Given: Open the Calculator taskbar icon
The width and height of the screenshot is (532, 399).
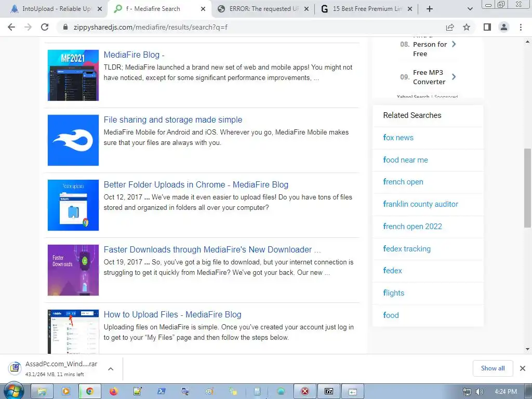Looking at the screenshot, I should pos(257,392).
